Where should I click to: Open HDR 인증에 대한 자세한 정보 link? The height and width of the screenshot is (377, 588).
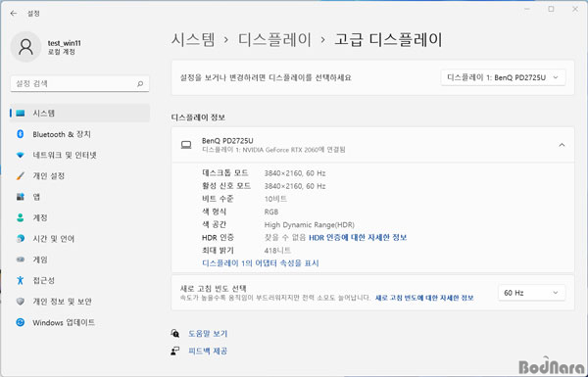358,238
